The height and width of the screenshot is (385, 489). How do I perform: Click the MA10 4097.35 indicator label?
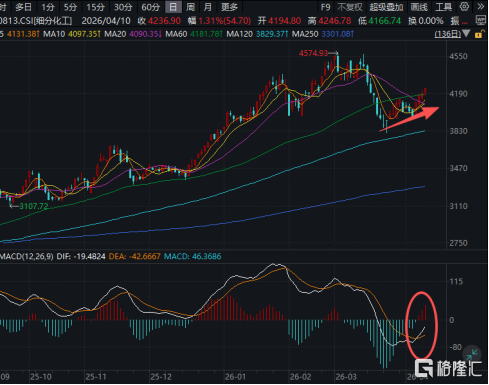point(71,34)
